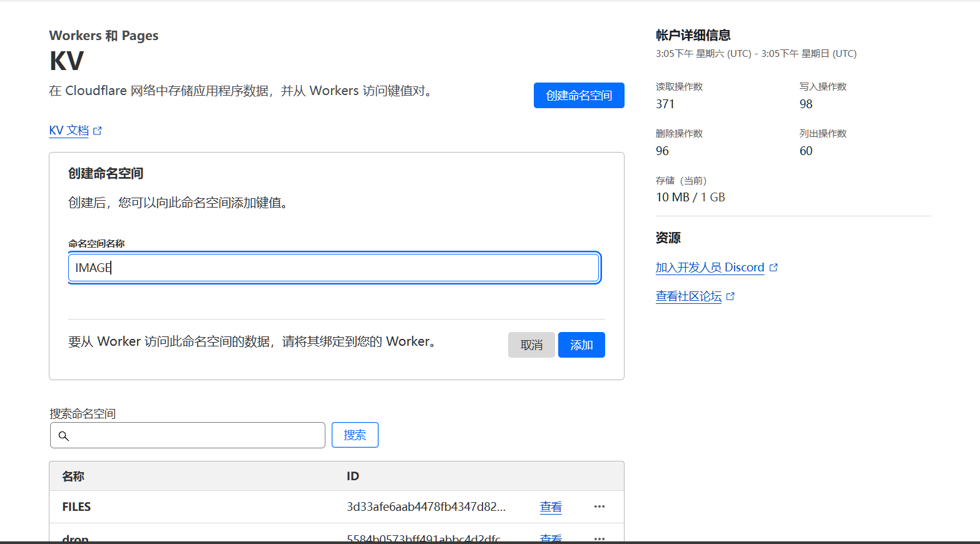The image size is (980, 544).
Task: Open the KV 文档 link
Action: tap(69, 131)
